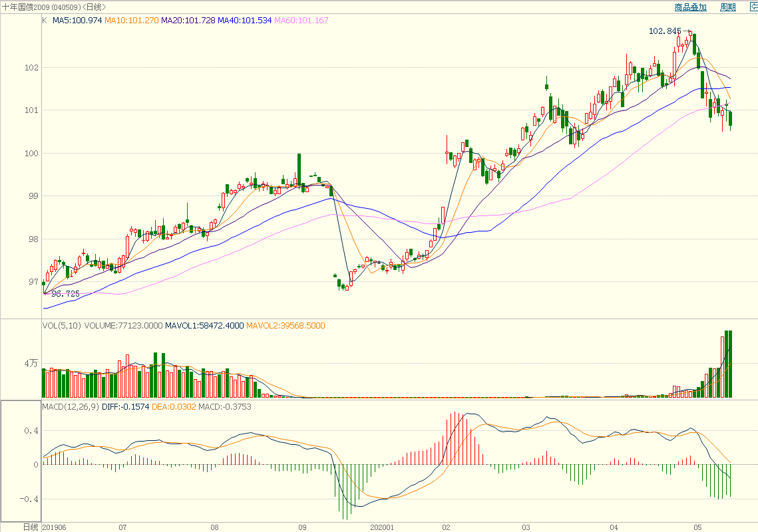This screenshot has height=532, width=758.
Task: Click the 102.845 high price marker
Action: pyautogui.click(x=665, y=31)
